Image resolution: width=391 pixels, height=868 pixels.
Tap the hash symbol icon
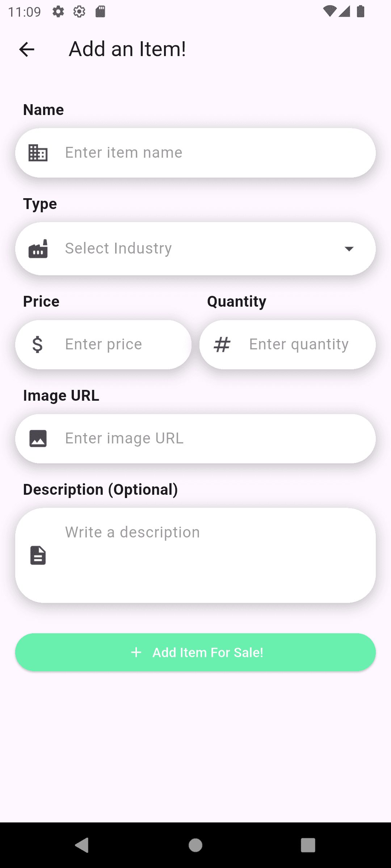[x=222, y=344]
